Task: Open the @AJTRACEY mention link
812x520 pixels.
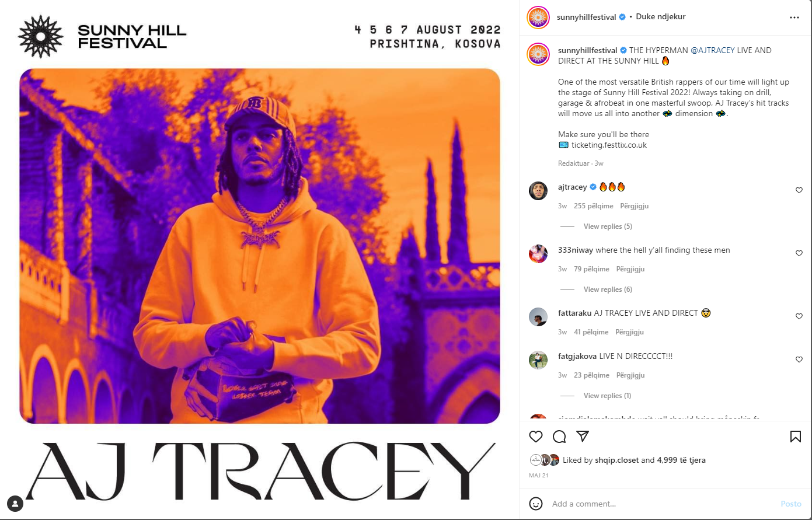Action: pos(713,50)
